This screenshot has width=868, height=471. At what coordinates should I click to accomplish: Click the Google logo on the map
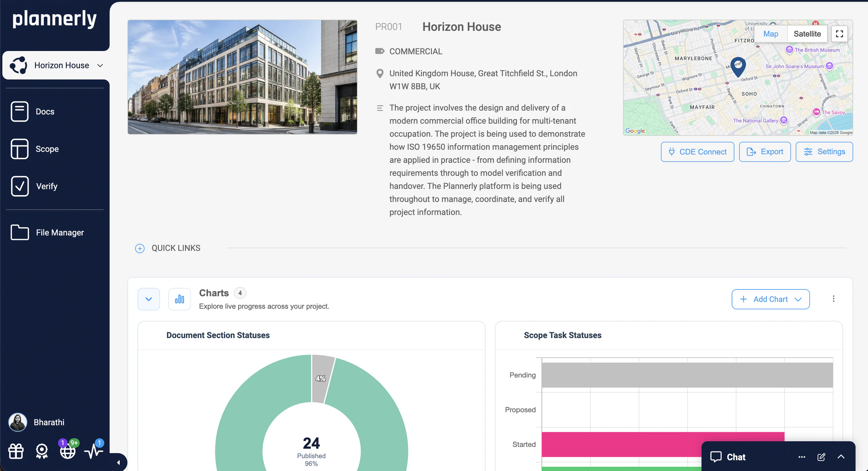click(635, 131)
